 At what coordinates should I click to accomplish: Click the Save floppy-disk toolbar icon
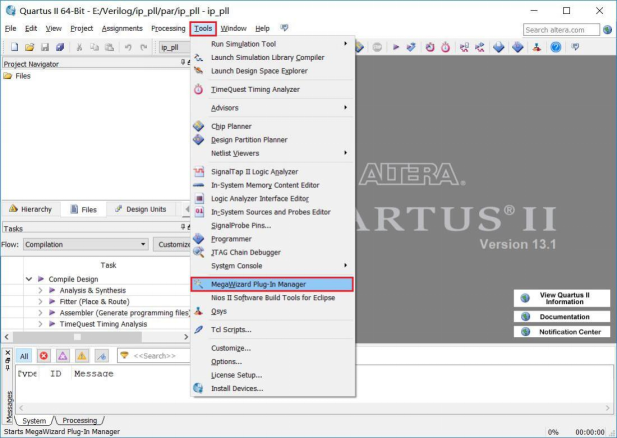(45, 47)
